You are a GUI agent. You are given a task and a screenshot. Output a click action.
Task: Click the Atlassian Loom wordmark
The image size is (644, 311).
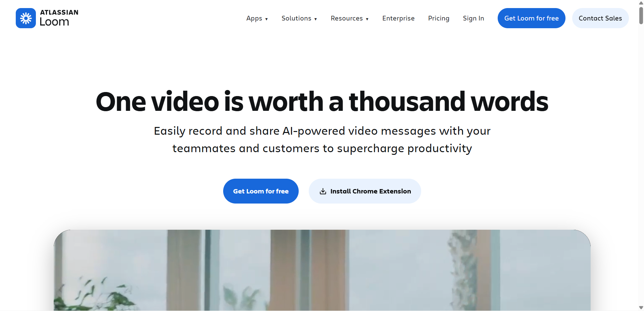pyautogui.click(x=59, y=18)
